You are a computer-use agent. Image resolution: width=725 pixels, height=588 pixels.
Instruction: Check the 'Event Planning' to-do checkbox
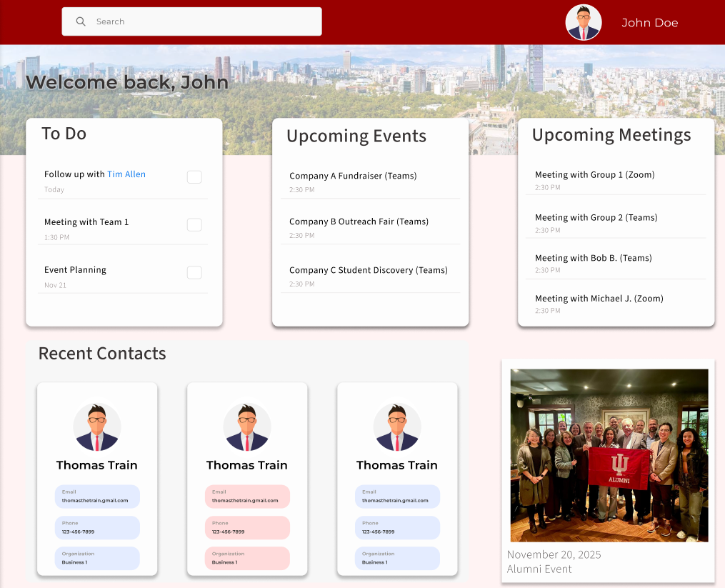click(x=194, y=272)
